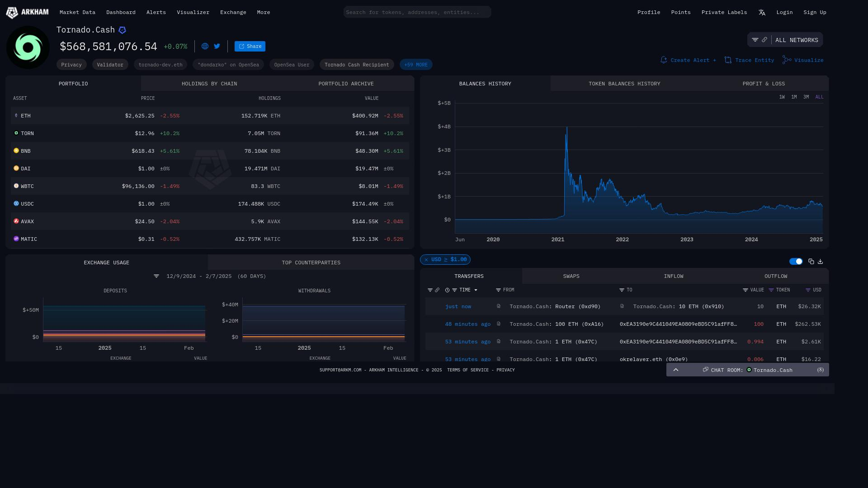This screenshot has width=868, height=488.
Task: Open the Terms of Service footer link
Action: [468, 370]
